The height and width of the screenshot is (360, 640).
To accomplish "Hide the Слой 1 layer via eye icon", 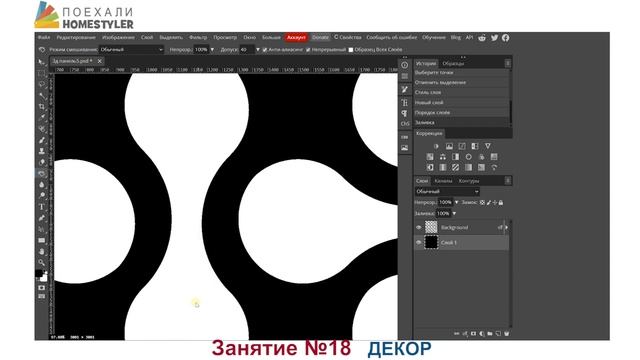I will tap(418, 242).
